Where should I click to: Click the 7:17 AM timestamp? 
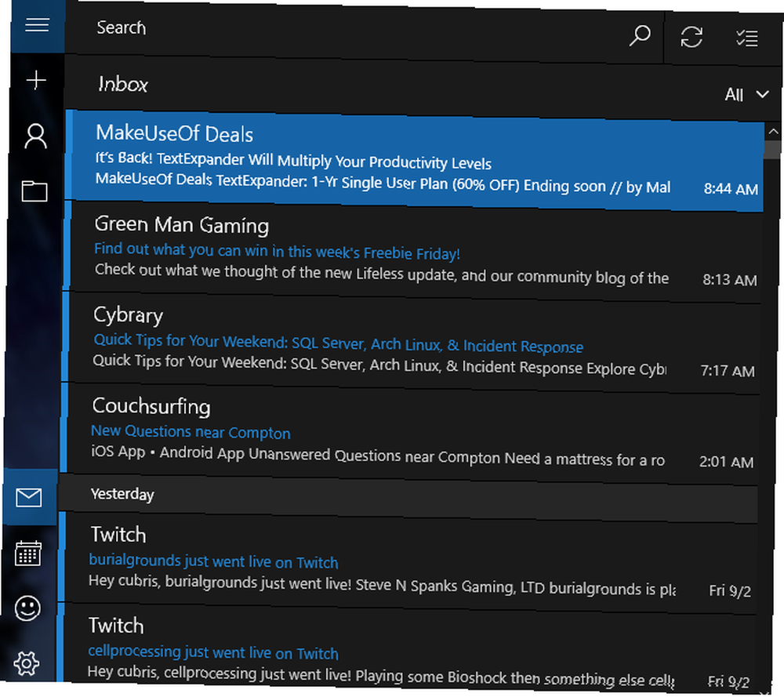click(728, 371)
